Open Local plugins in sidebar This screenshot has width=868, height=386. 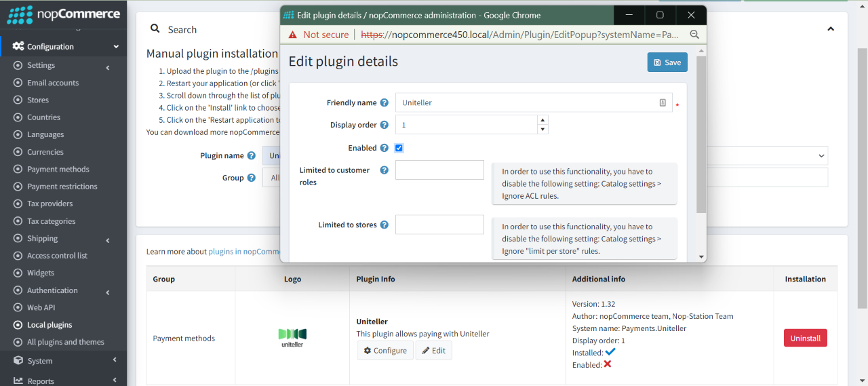[x=50, y=325]
